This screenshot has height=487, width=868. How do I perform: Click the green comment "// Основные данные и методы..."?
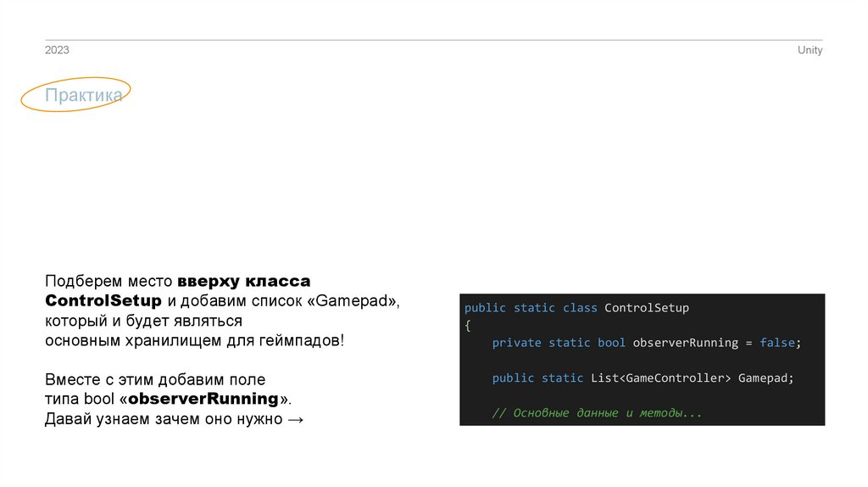[597, 413]
